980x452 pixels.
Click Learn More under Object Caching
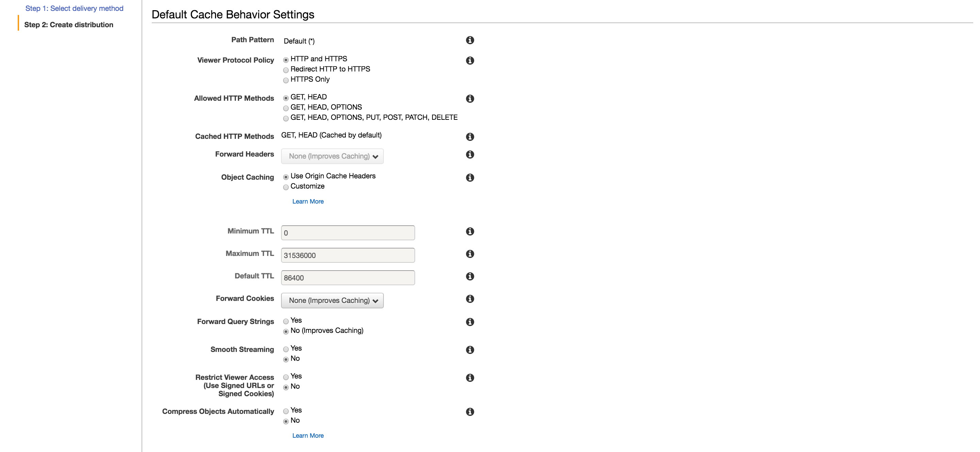(x=308, y=201)
